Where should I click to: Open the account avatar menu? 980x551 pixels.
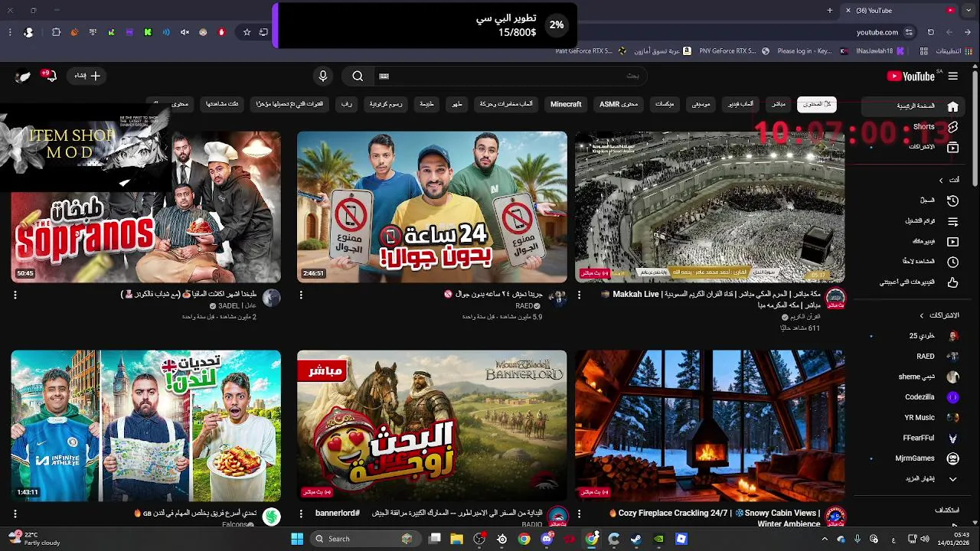[23, 76]
